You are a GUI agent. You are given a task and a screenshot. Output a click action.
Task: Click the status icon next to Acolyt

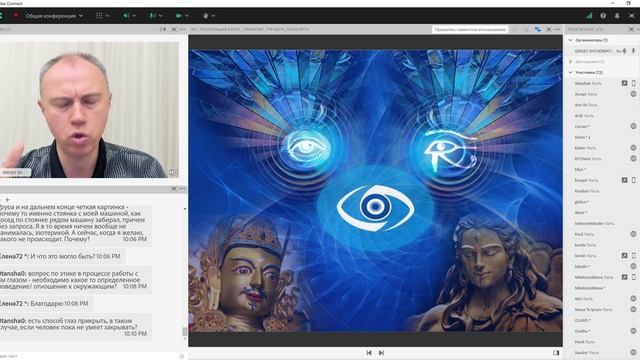633,94
